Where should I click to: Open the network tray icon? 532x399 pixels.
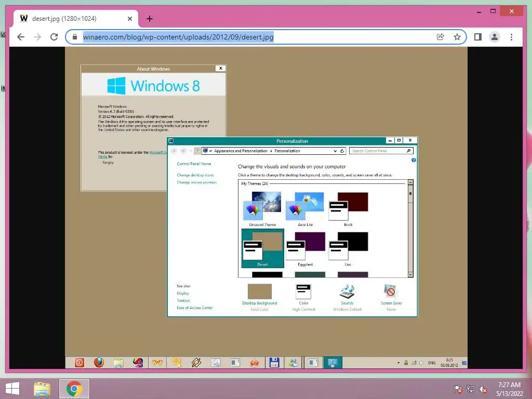[x=471, y=389]
